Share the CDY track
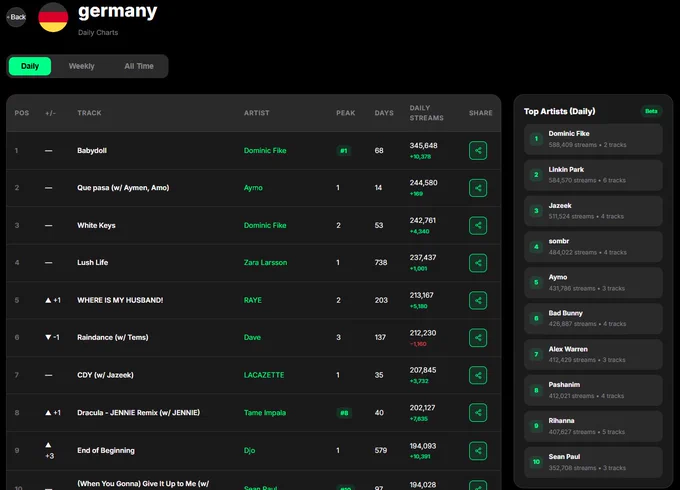 pos(477,375)
